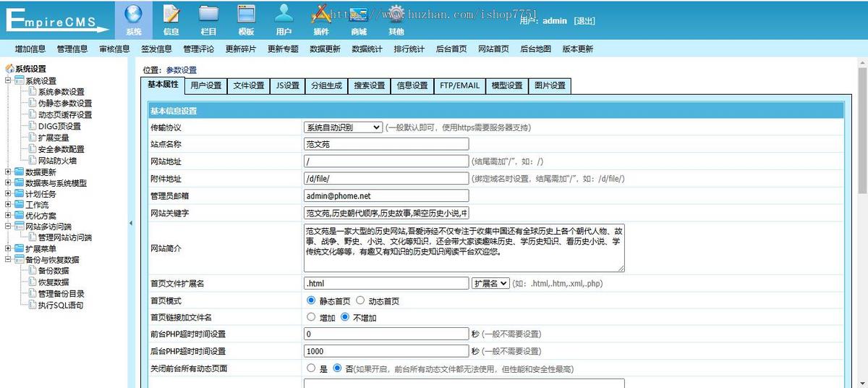Select 不增加 for 首页链接加文件名
Viewport: 868px width, 388px height.
(345, 317)
